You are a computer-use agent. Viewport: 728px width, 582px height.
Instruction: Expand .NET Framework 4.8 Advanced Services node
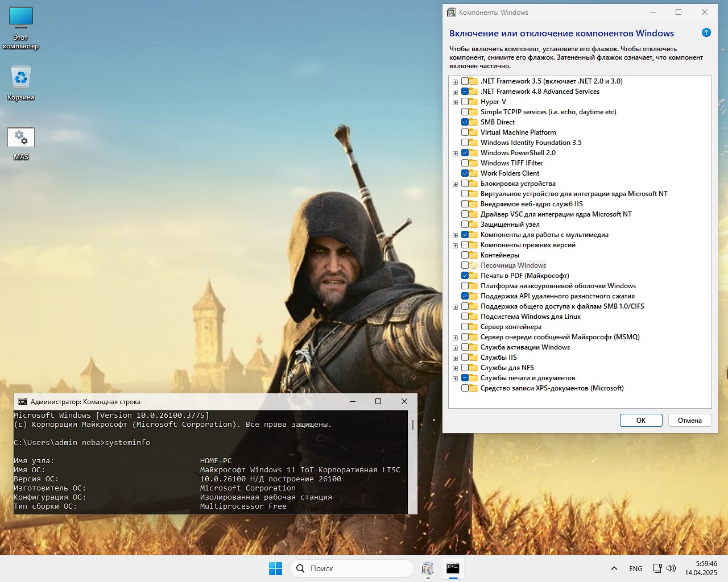click(455, 92)
